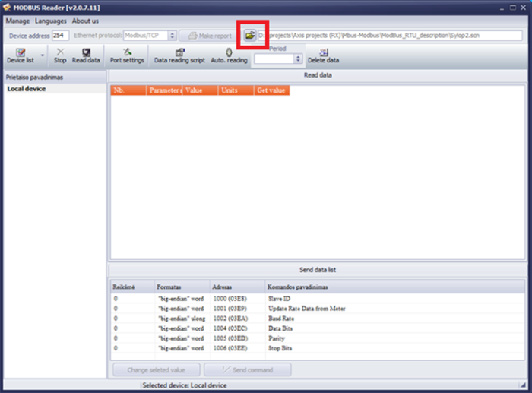Open the Languages menu
Screen dimensions: 532x393
click(51, 21)
